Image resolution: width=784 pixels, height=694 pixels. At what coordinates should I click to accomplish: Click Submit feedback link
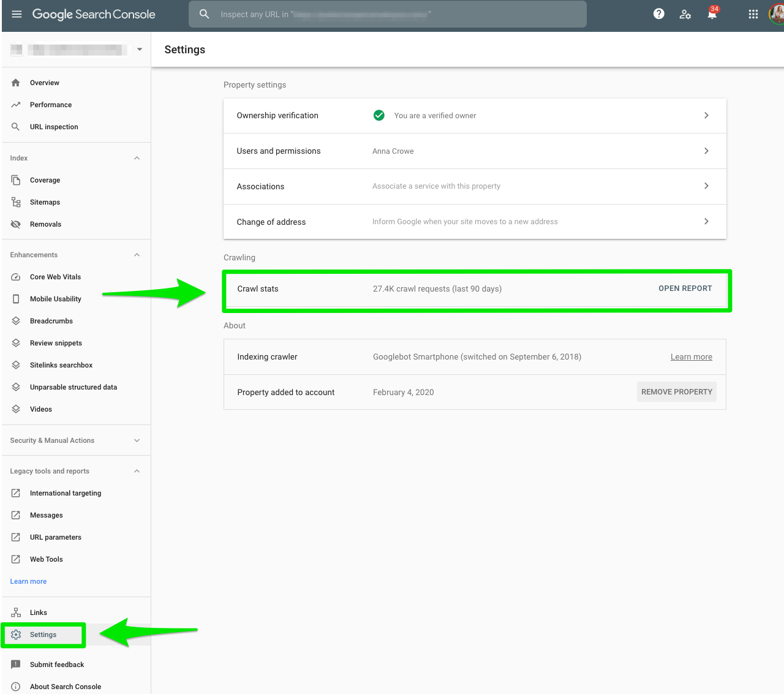pos(57,665)
